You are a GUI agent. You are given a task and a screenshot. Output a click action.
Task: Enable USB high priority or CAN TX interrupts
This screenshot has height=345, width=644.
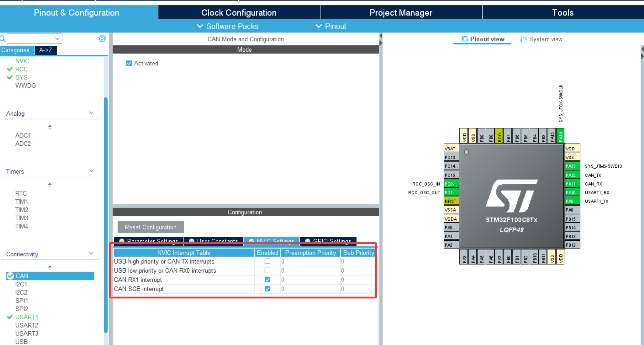point(268,261)
